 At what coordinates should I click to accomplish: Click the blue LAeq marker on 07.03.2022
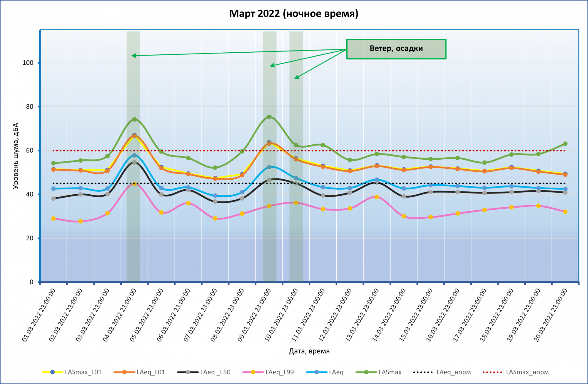(215, 196)
